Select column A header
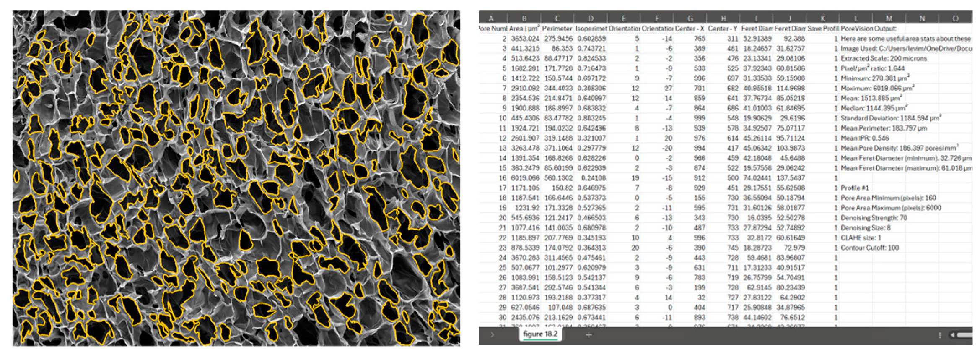Viewport: 980px width, 355px height. [x=491, y=18]
